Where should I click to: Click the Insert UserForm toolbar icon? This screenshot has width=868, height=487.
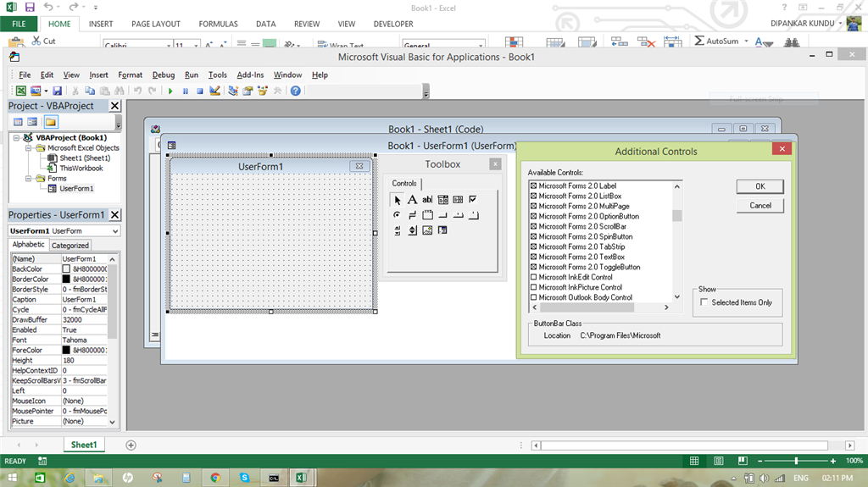tap(36, 91)
